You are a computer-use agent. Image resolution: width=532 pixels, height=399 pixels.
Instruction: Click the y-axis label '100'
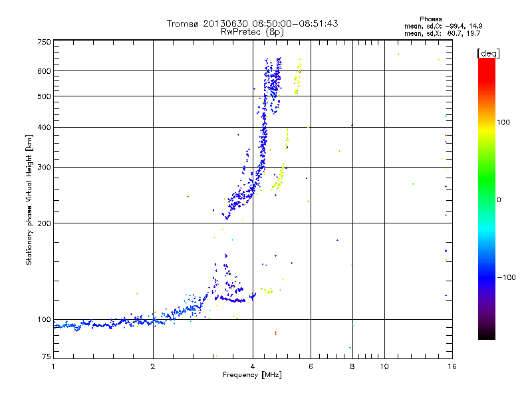coord(44,320)
